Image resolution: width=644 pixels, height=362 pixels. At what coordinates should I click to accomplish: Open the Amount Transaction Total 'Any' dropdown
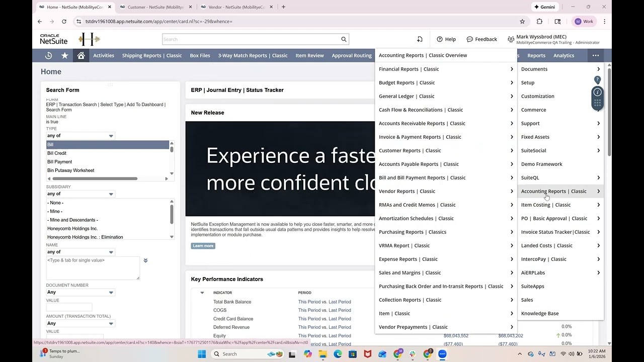tap(80, 323)
